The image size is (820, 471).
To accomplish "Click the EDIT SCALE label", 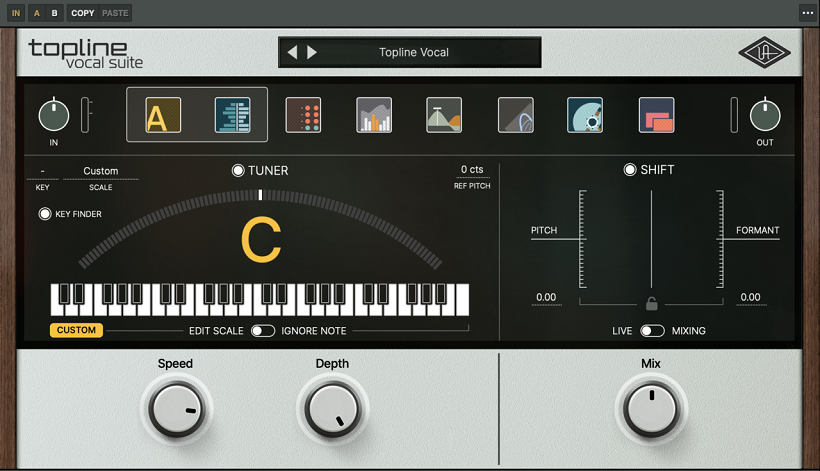I will [x=216, y=331].
